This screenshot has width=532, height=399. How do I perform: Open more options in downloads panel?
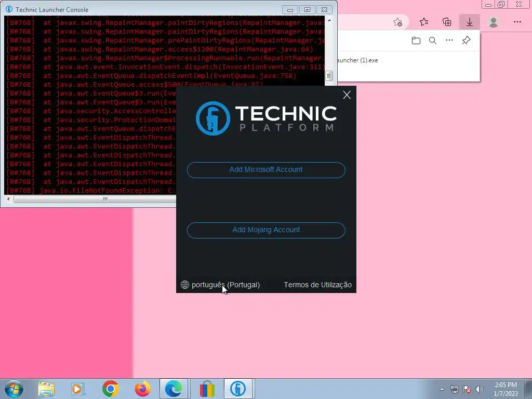pos(449,41)
